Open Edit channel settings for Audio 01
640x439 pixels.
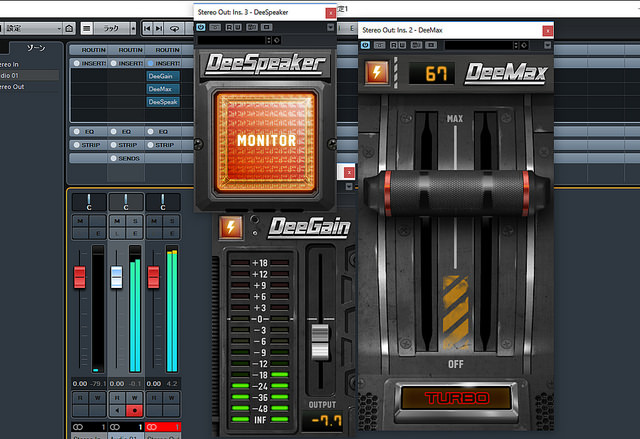[x=135, y=233]
